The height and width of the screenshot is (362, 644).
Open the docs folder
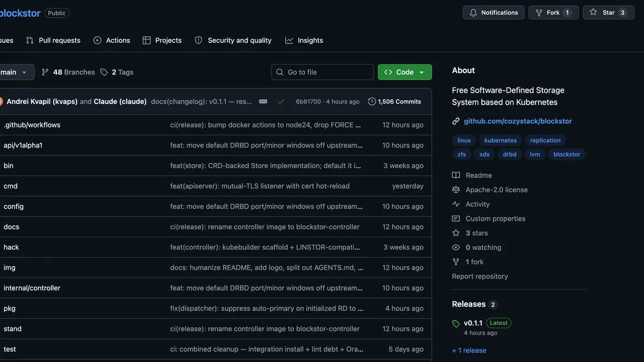click(11, 227)
